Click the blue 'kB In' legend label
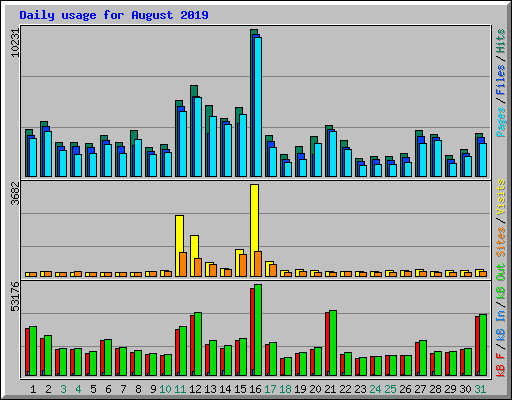 (x=501, y=327)
